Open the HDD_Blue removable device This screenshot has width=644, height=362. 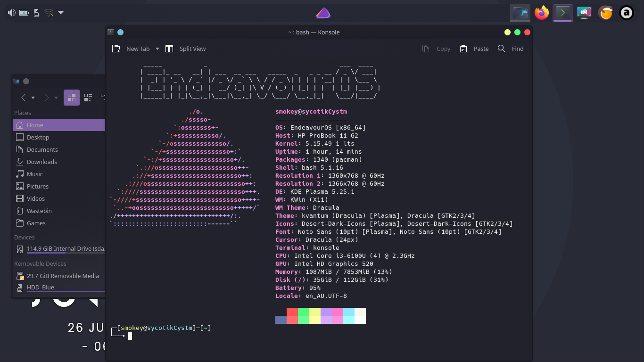pyautogui.click(x=59, y=288)
